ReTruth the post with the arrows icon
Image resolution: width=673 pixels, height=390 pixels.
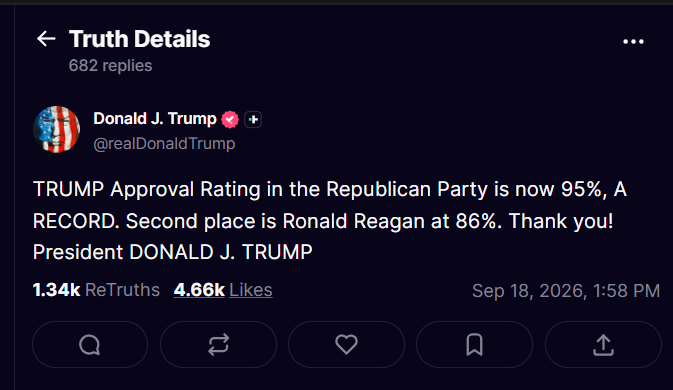pos(218,345)
